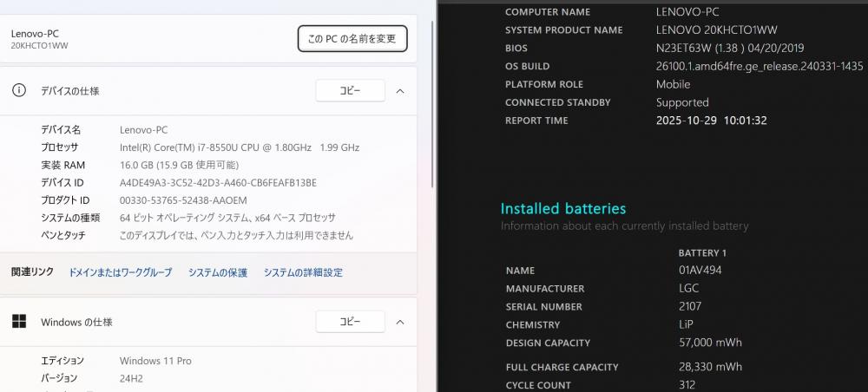Click the プロセッサ label in device specs
This screenshot has width=868, height=392.
coord(59,147)
